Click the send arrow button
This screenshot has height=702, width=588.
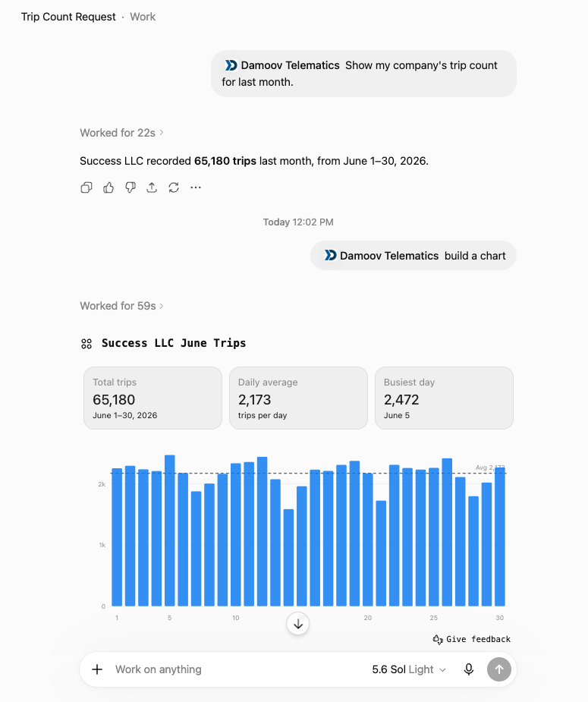tap(499, 669)
